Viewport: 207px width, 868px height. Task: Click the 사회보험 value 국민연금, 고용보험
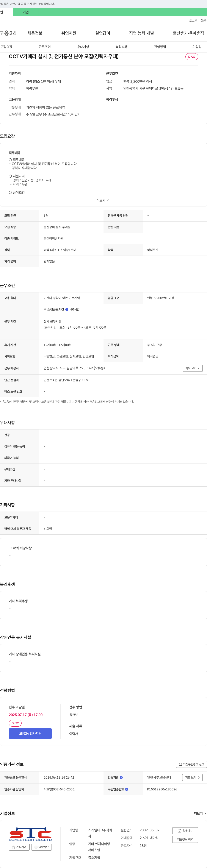[x=69, y=356]
